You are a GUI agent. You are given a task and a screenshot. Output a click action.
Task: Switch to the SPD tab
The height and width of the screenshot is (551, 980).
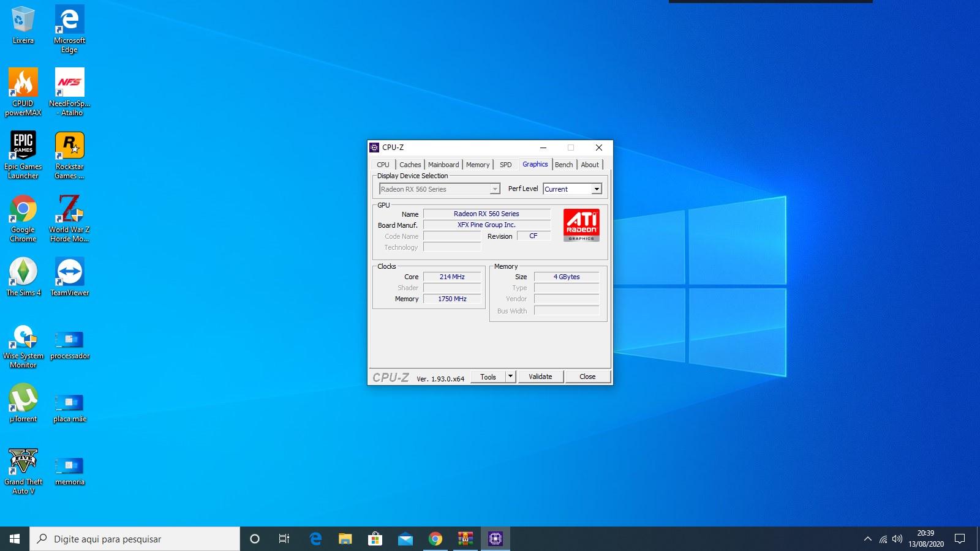click(506, 165)
